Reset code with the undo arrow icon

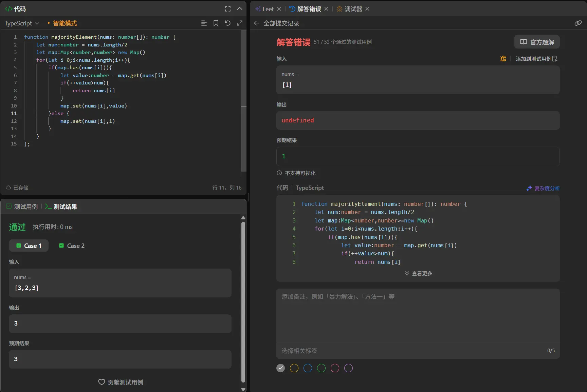[x=227, y=23]
